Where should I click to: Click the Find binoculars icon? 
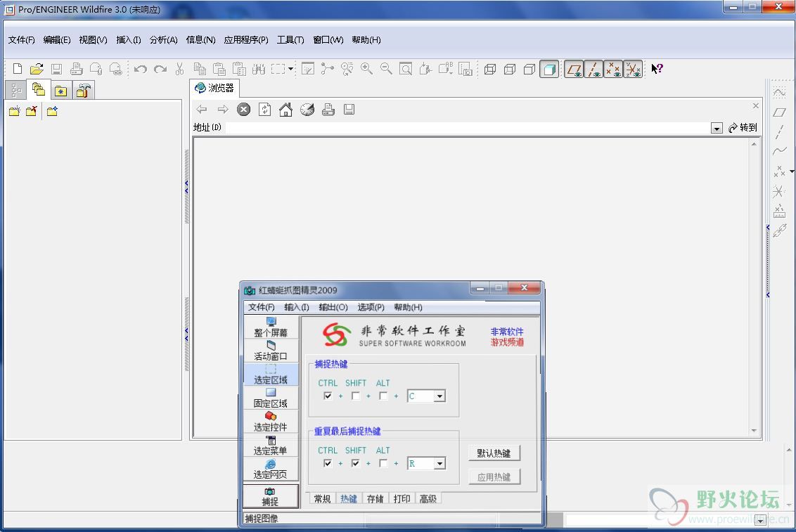(x=259, y=68)
